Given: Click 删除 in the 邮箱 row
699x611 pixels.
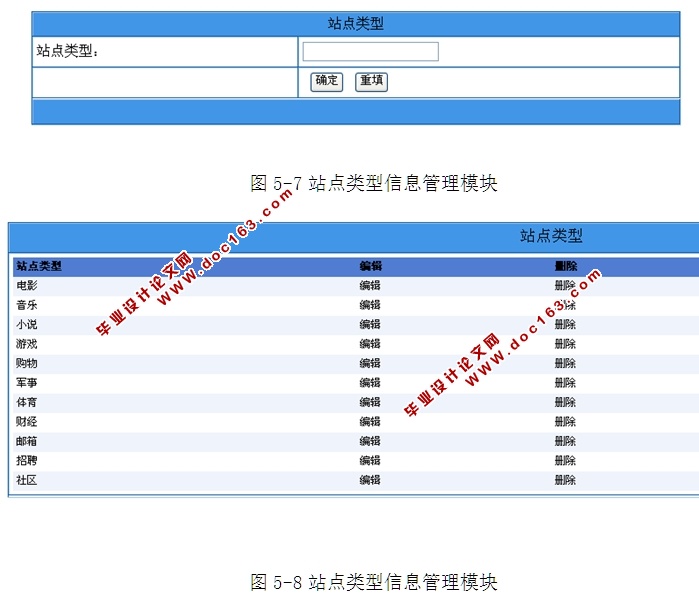Looking at the screenshot, I should tap(565, 441).
